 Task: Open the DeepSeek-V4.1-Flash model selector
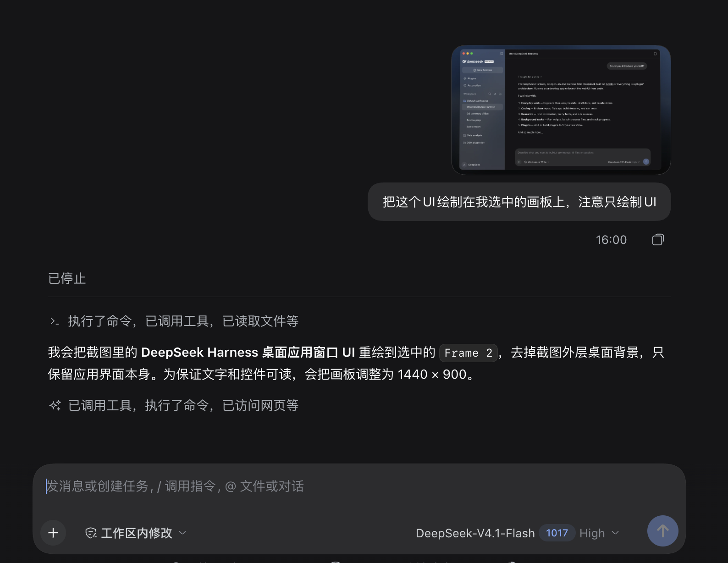(475, 533)
